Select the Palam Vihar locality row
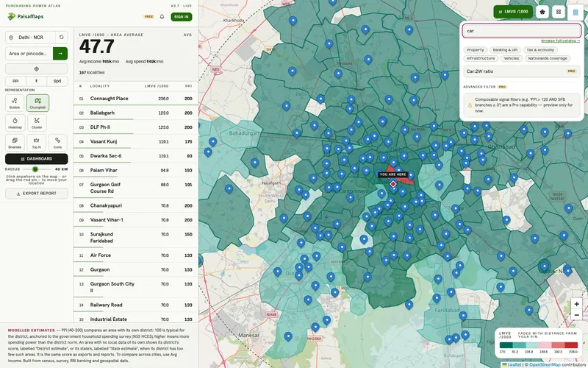The width and height of the screenshot is (588, 368). click(x=135, y=170)
